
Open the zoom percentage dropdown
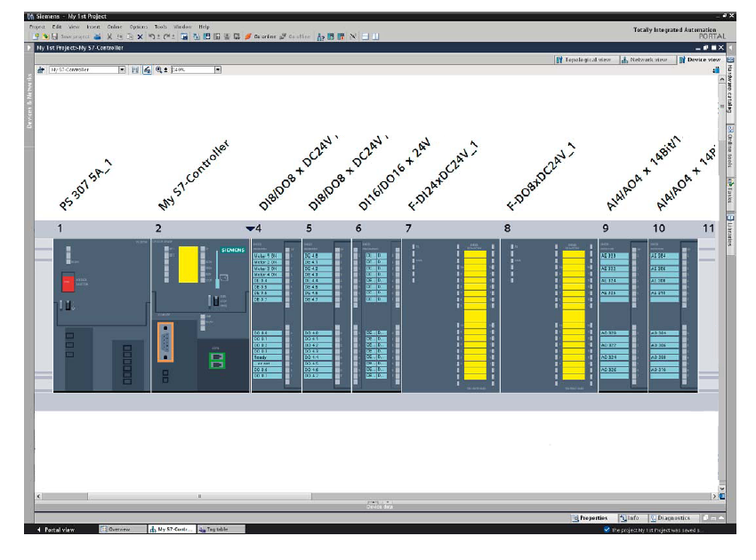coord(218,69)
